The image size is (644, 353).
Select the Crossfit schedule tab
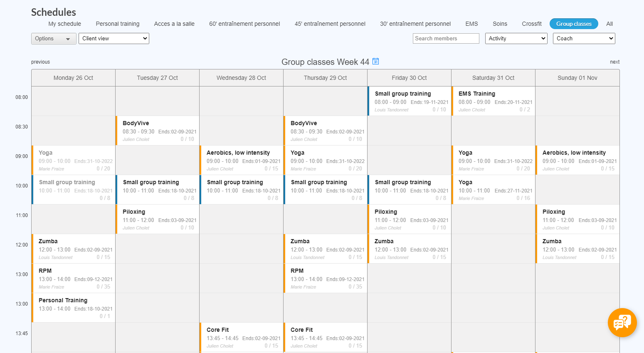pyautogui.click(x=531, y=24)
